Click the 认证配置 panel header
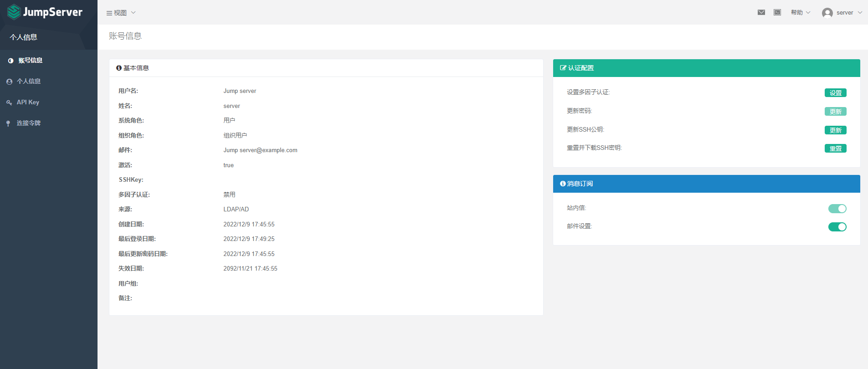The height and width of the screenshot is (369, 868). pos(707,68)
